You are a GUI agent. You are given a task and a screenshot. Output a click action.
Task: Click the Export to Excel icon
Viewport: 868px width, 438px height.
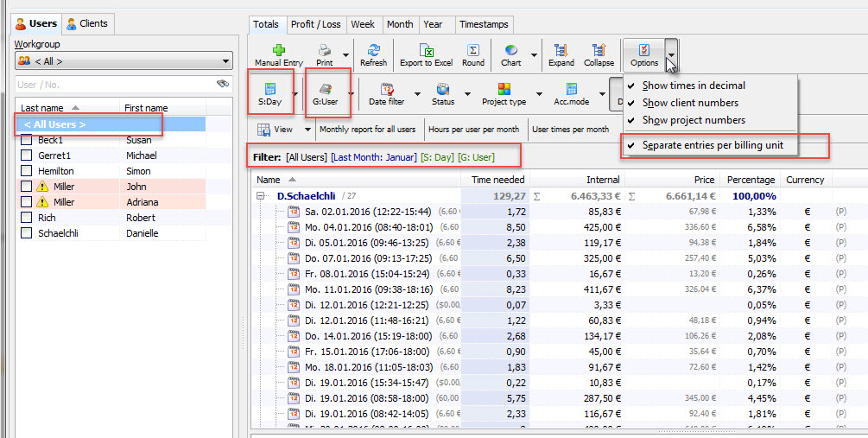[x=426, y=50]
